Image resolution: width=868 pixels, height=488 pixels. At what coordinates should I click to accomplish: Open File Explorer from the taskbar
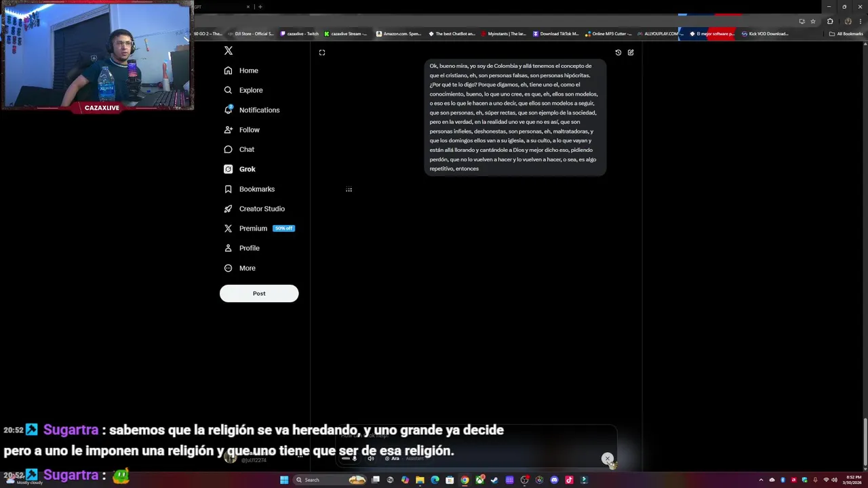420,480
